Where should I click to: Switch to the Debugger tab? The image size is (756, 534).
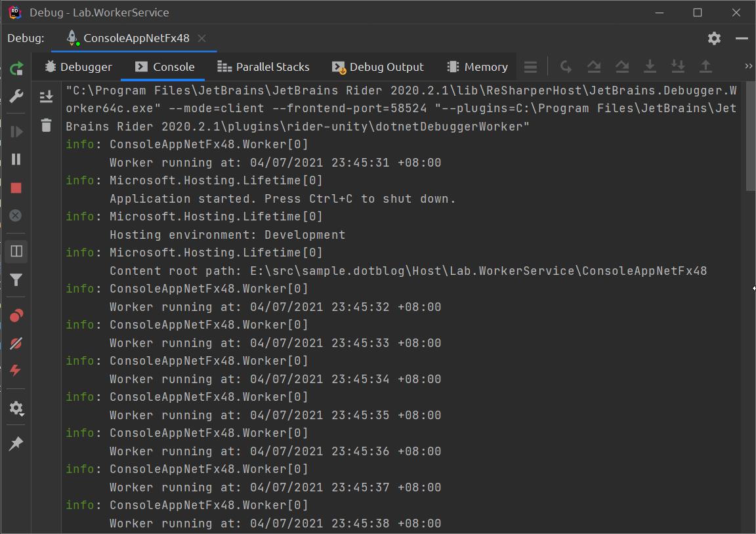coord(78,67)
